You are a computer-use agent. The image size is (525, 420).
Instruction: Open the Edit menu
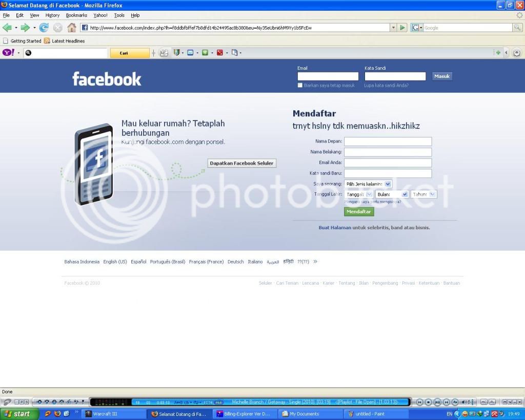(x=20, y=15)
